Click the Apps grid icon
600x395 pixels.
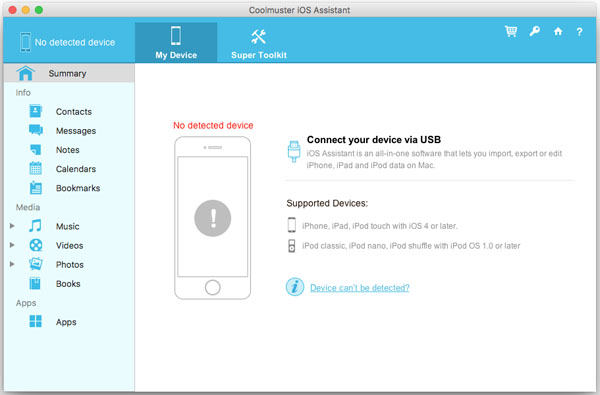(x=36, y=322)
